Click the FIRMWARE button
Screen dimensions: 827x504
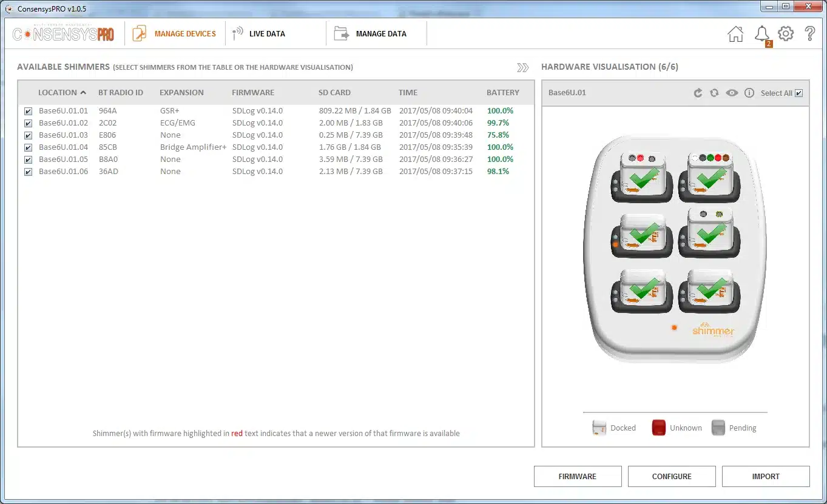click(x=578, y=476)
